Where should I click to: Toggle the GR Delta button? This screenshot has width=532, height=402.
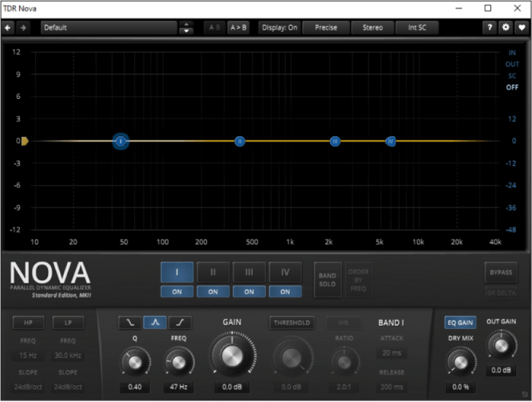pyautogui.click(x=501, y=293)
